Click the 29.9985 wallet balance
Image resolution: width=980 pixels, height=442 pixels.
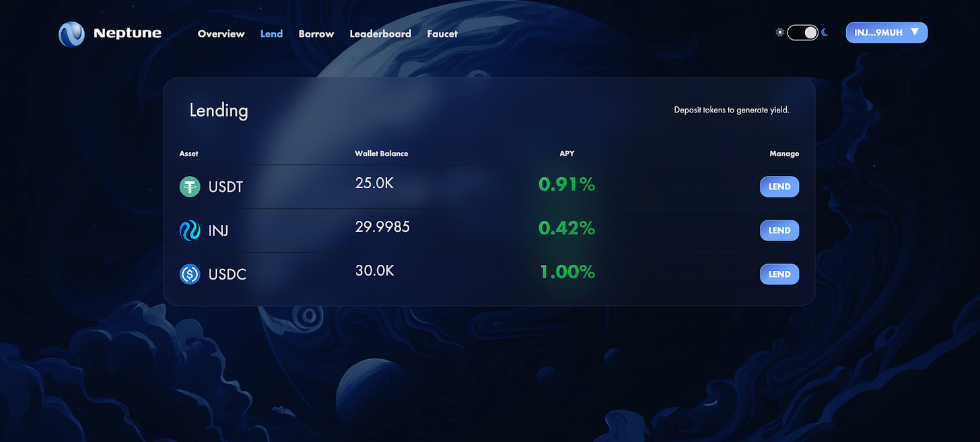click(x=382, y=227)
